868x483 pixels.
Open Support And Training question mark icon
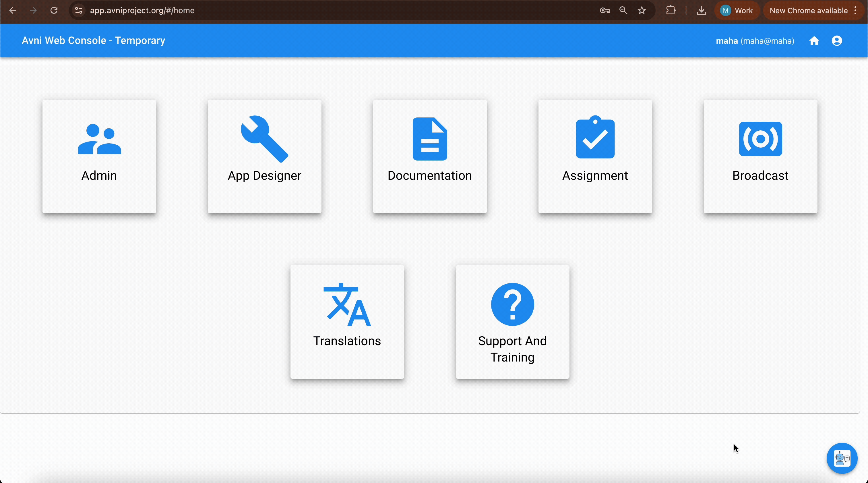(x=512, y=304)
